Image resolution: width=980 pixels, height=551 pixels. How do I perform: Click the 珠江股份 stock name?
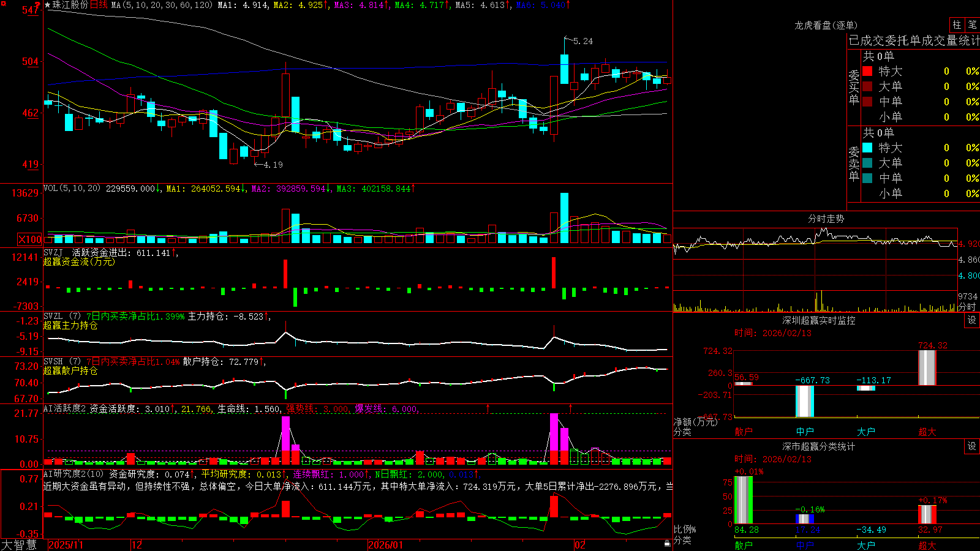[x=70, y=5]
